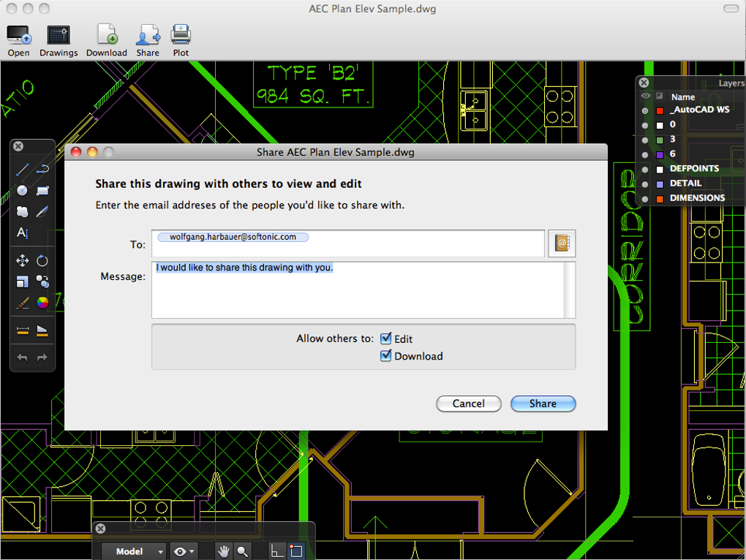Click the AEC Plan Elev Sample.dwg title bar
Image resolution: width=746 pixels, height=560 pixels.
tap(373, 9)
